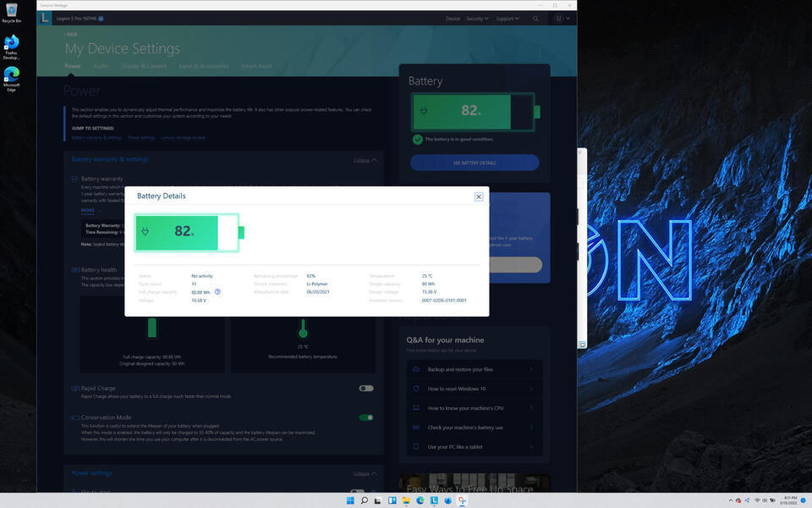Screen dimensions: 812x508
Task: Open the Windows Start menu
Action: point(350,500)
